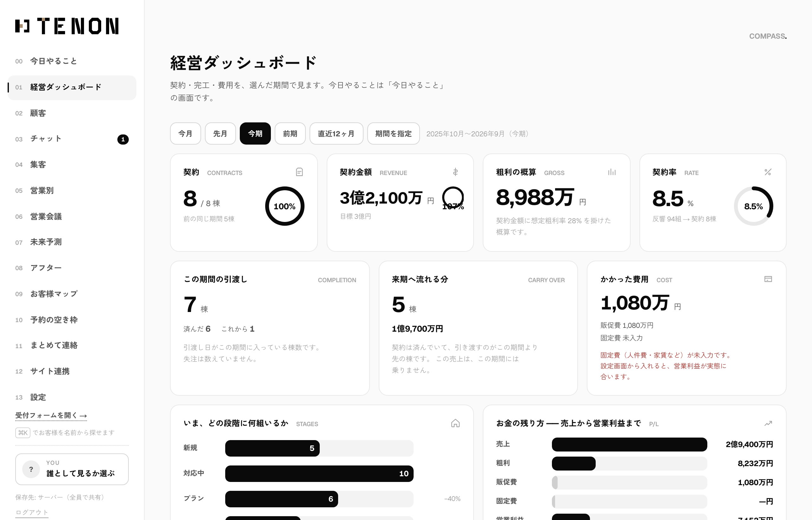The image size is (812, 520).
Task: Open 未来予測 in the sidebar
Action: 72,242
